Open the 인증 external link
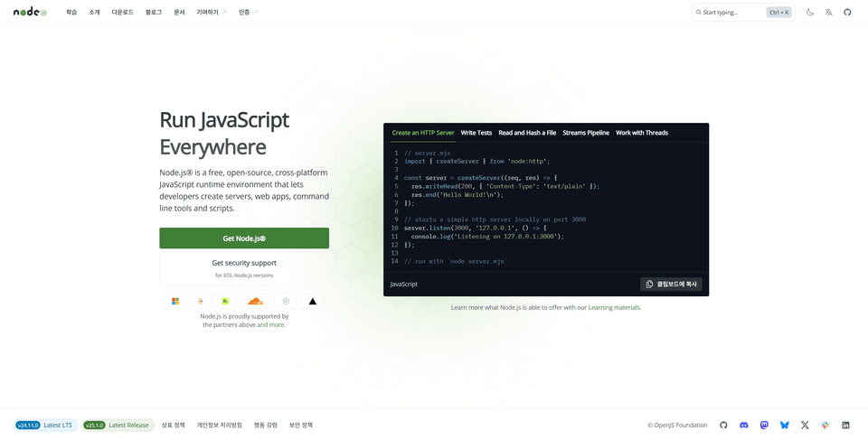The width and height of the screenshot is (868, 439). click(248, 12)
